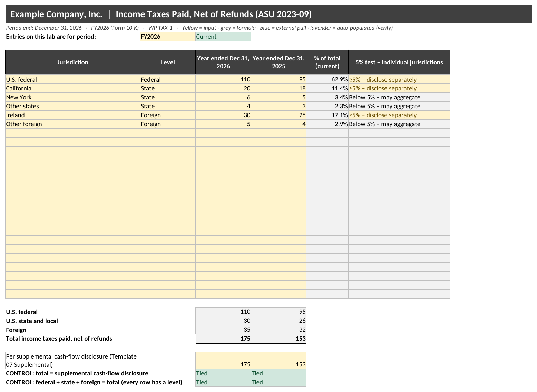Select Other states' 2025 amount of 3
537x392 pixels.
click(279, 106)
